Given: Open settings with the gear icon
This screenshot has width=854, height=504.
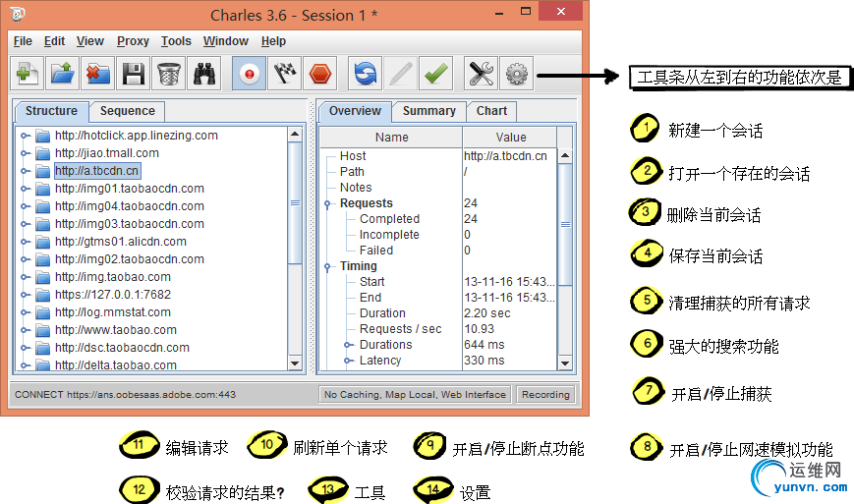Looking at the screenshot, I should [516, 73].
